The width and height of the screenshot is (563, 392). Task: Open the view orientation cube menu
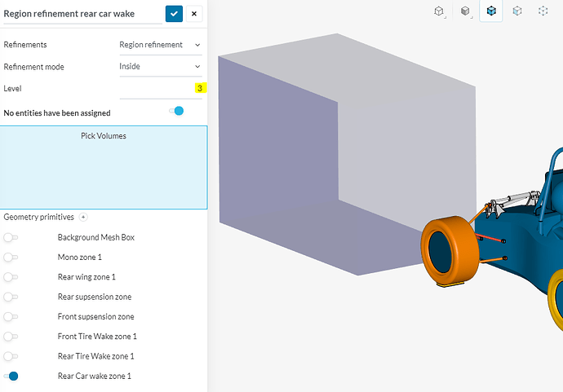pyautogui.click(x=439, y=11)
